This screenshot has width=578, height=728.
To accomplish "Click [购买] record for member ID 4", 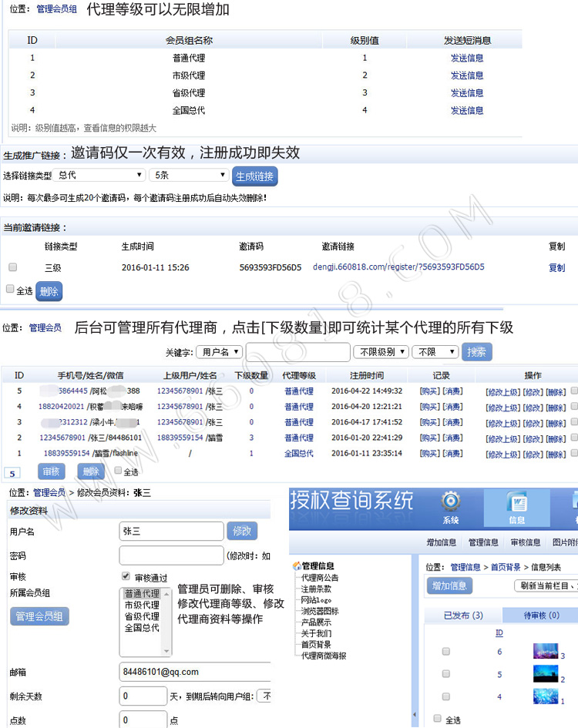I will pos(429,406).
